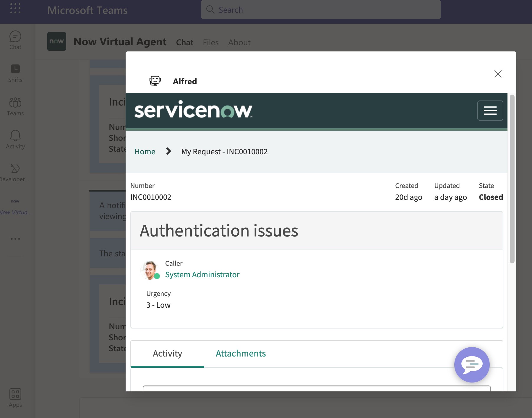Click the Alfred bot avatar icon
This screenshot has width=532, height=418.
click(155, 81)
